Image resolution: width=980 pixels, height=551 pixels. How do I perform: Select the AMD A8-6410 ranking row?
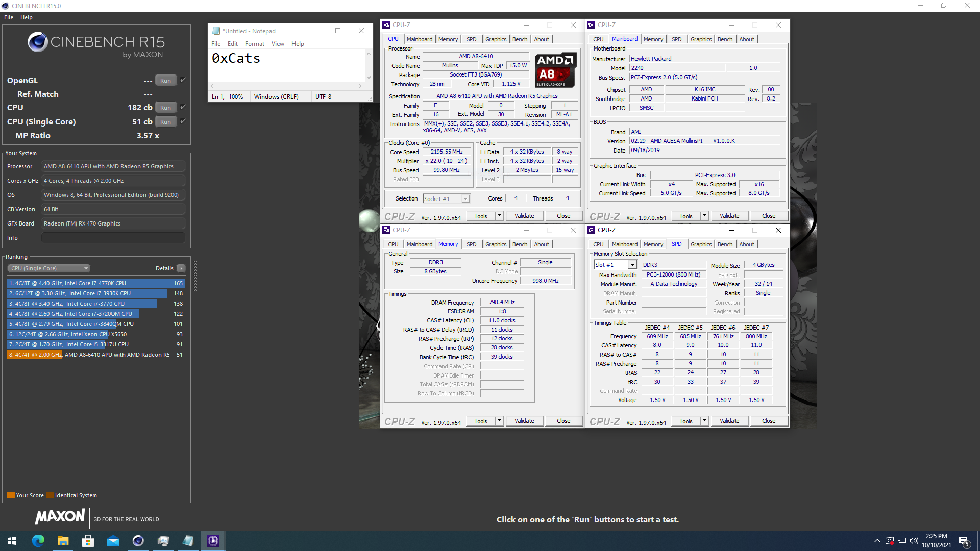(x=95, y=355)
